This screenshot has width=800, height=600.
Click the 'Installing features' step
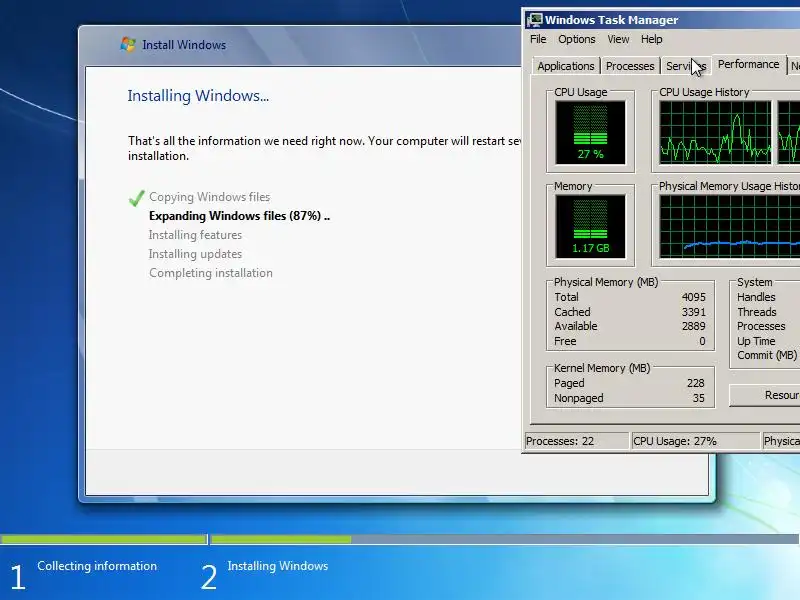(x=195, y=235)
